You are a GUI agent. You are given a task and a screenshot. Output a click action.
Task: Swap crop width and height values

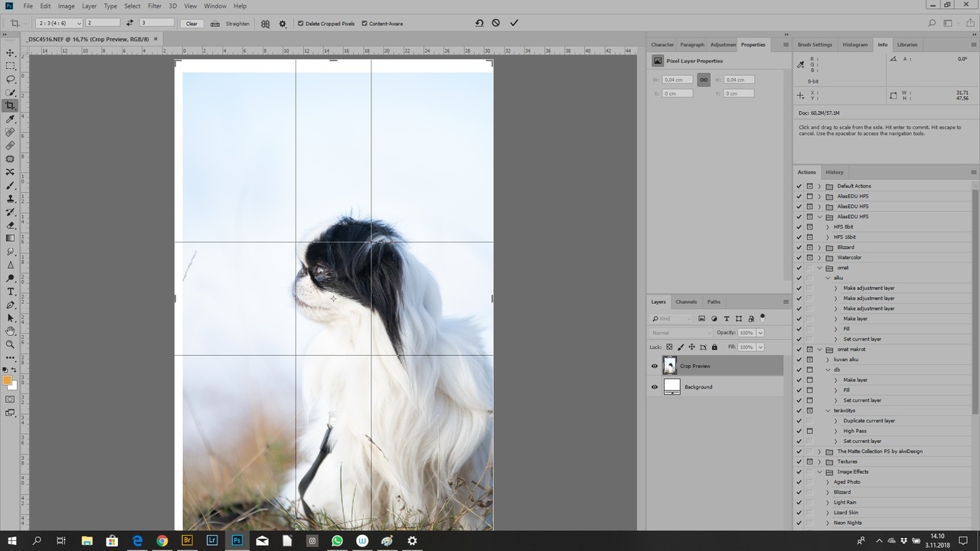coord(129,23)
